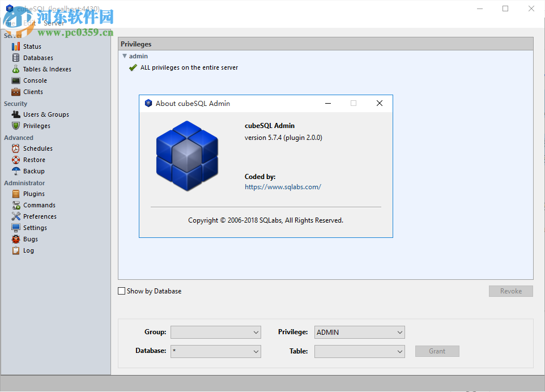Collapse the admin privileges entry
545x392 pixels.
[125, 56]
